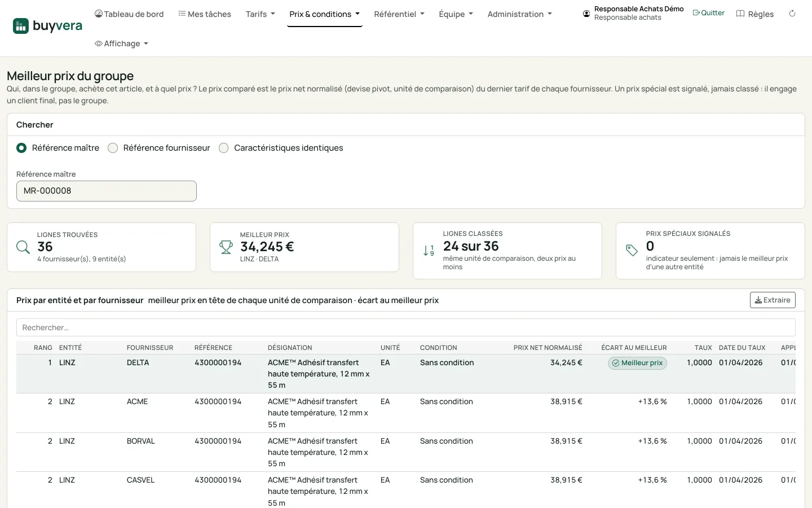Viewport: 812px width, 508px height.
Task: Click the trophy icon in the Meilleur prix card
Action: (x=226, y=247)
